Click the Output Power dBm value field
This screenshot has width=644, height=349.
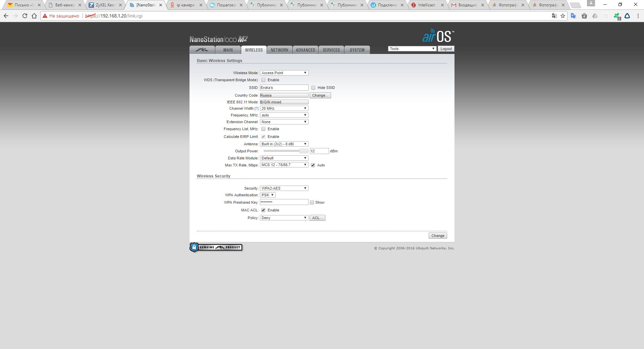319,151
